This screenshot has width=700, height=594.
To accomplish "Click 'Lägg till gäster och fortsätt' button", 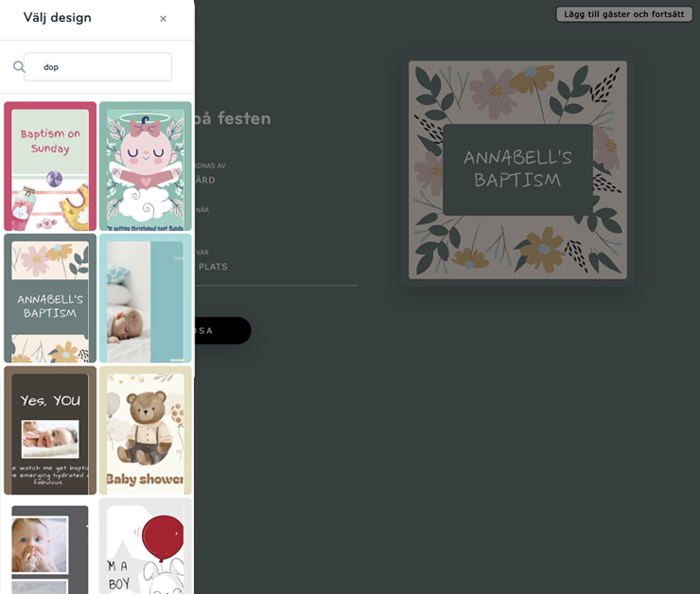I will 623,14.
